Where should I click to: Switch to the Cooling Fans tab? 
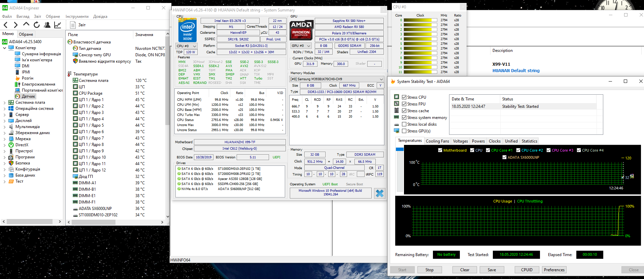pos(437,141)
